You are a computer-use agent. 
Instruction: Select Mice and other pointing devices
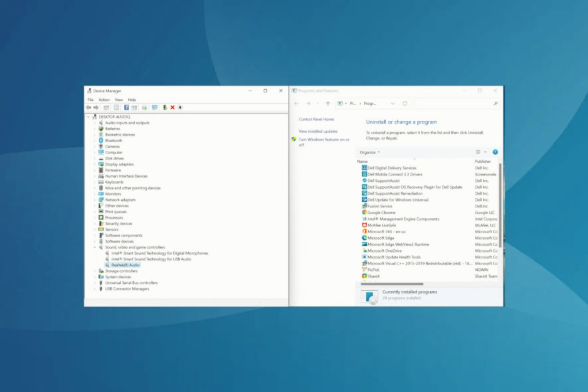point(133,188)
